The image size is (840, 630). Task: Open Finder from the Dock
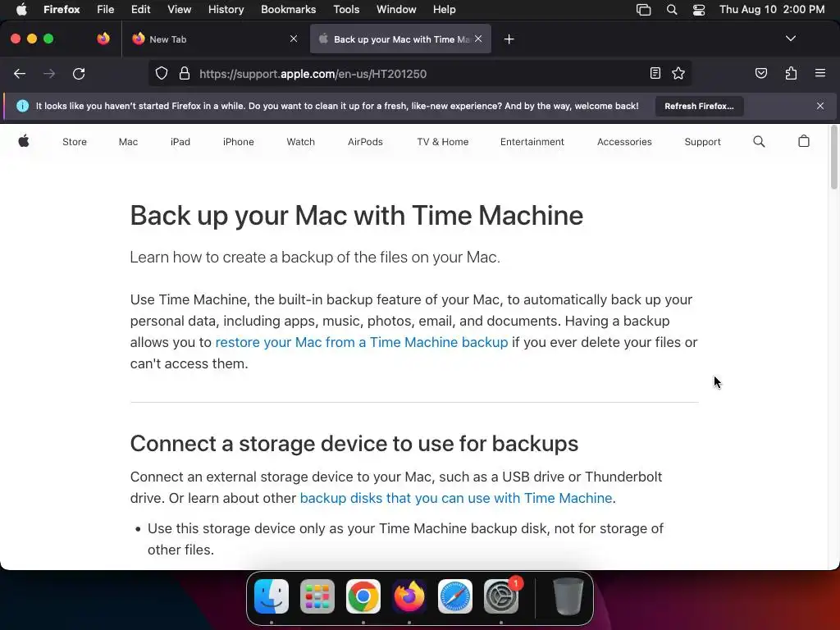pos(271,596)
